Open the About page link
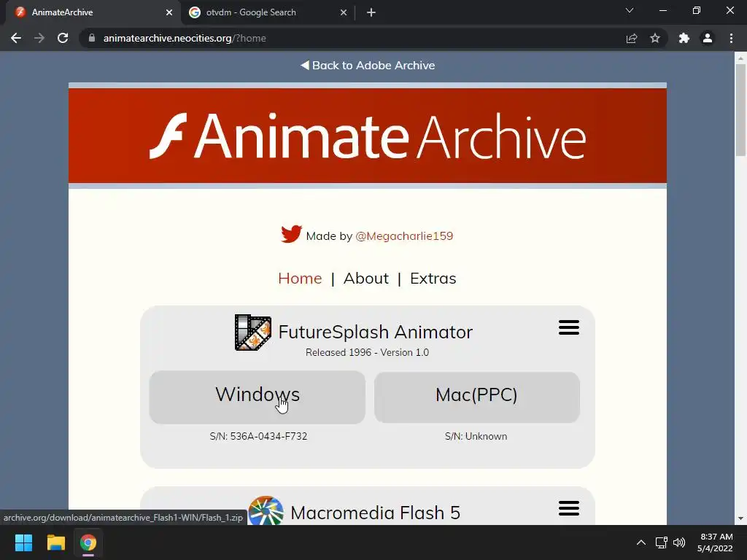 point(366,278)
